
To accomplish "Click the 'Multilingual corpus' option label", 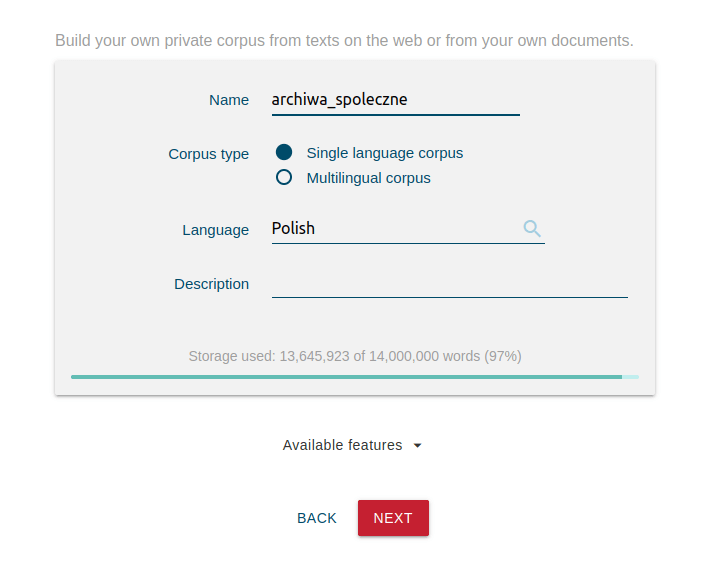I will (x=369, y=178).
